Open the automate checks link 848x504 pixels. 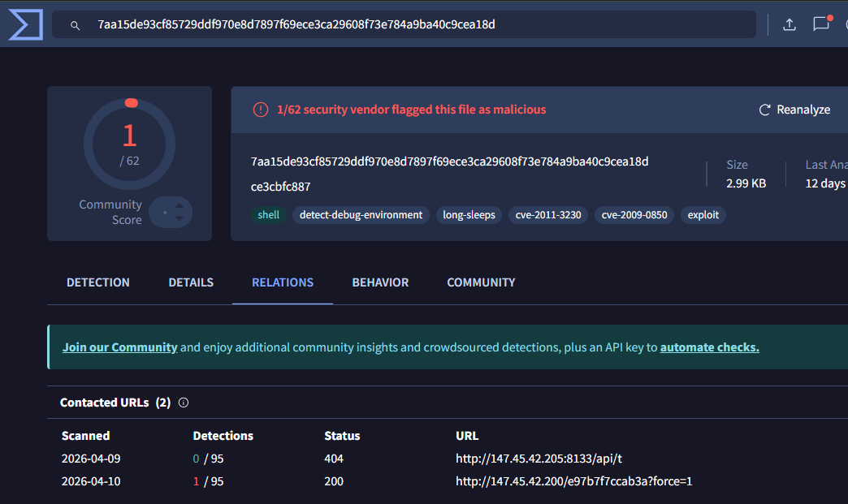click(710, 347)
